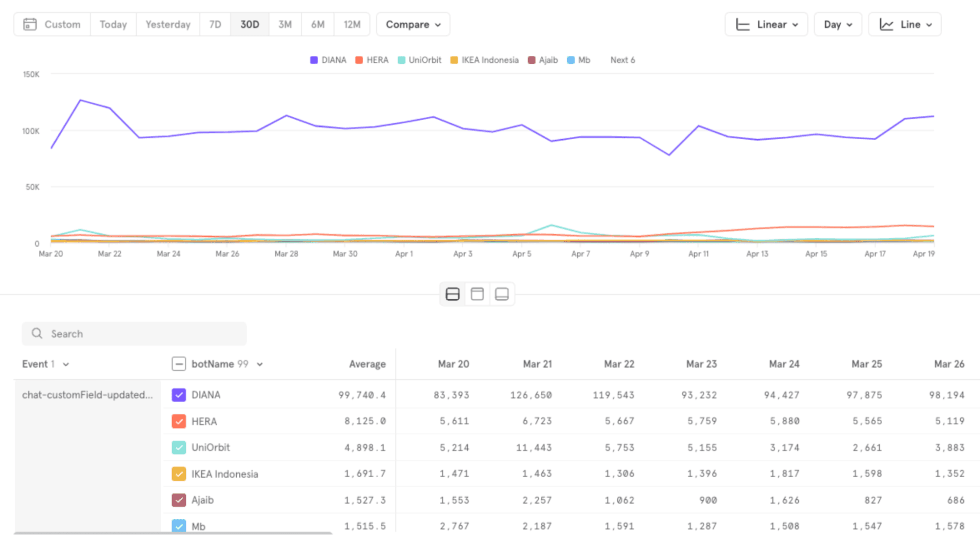
Task: Click the magnifier icon in search box
Action: [x=37, y=333]
